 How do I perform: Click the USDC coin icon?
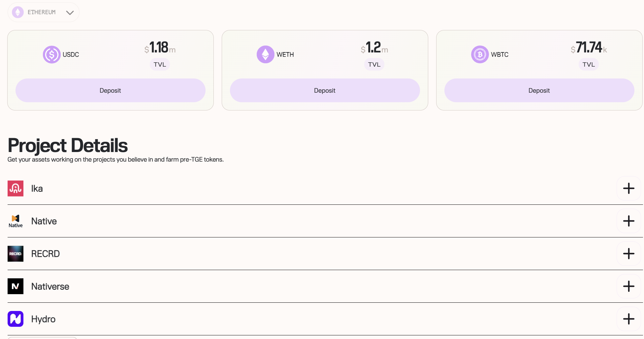(51, 54)
